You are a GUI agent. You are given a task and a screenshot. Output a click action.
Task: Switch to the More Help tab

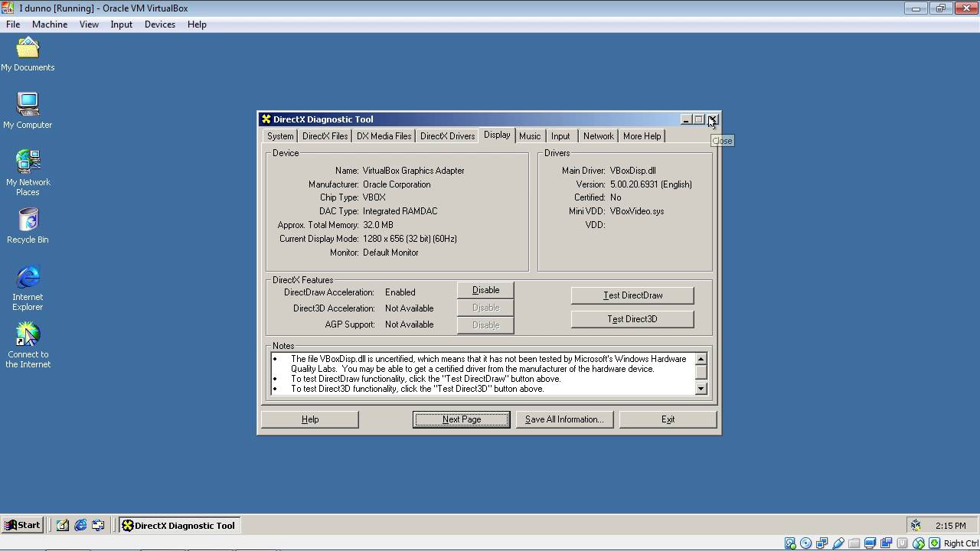click(642, 136)
